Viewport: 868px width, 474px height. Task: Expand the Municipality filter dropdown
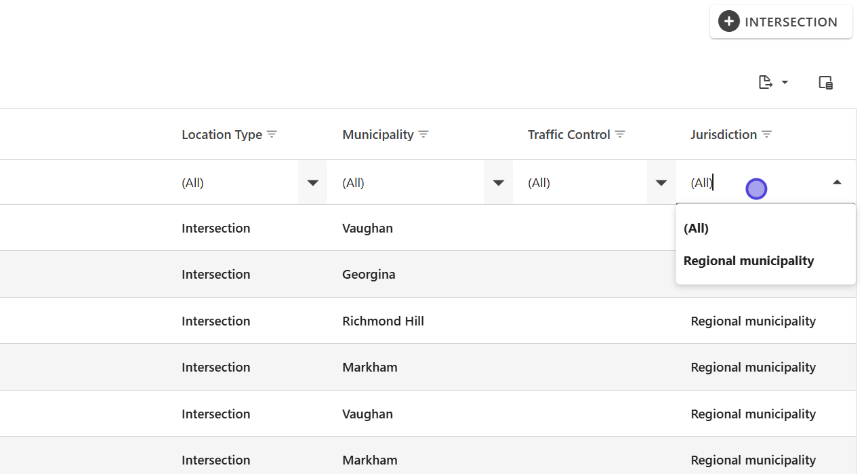[x=498, y=182]
